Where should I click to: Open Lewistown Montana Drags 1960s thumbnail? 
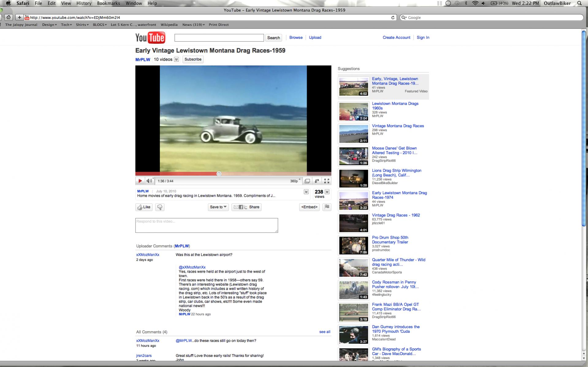(354, 111)
